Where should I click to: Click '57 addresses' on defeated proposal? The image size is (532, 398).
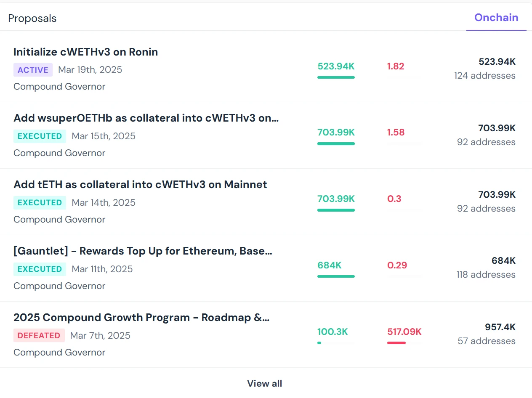[x=486, y=341]
